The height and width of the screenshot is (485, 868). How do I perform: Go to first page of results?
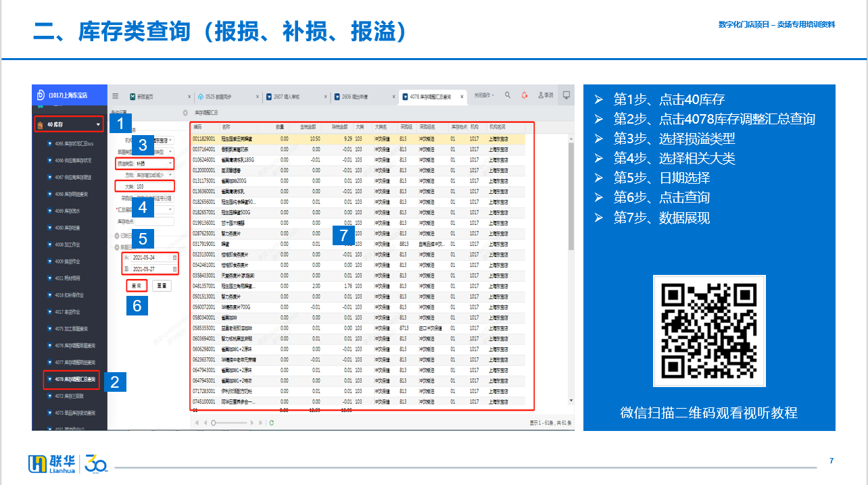tap(197, 423)
